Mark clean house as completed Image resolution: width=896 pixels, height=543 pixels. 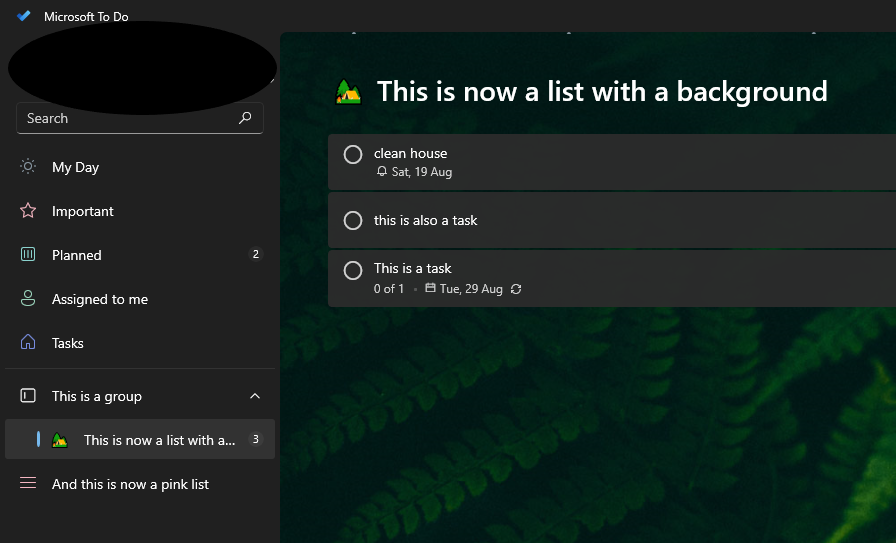click(x=353, y=154)
